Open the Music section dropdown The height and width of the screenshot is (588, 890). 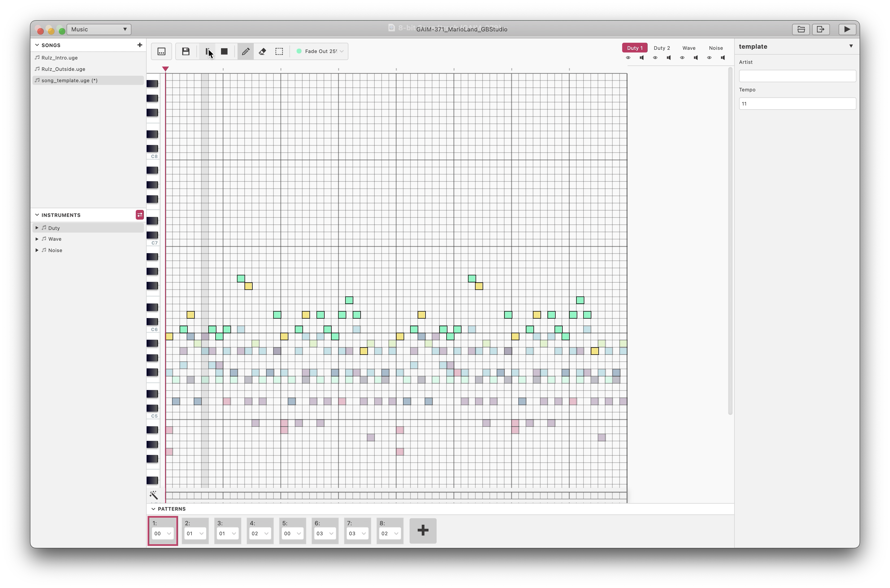click(99, 29)
